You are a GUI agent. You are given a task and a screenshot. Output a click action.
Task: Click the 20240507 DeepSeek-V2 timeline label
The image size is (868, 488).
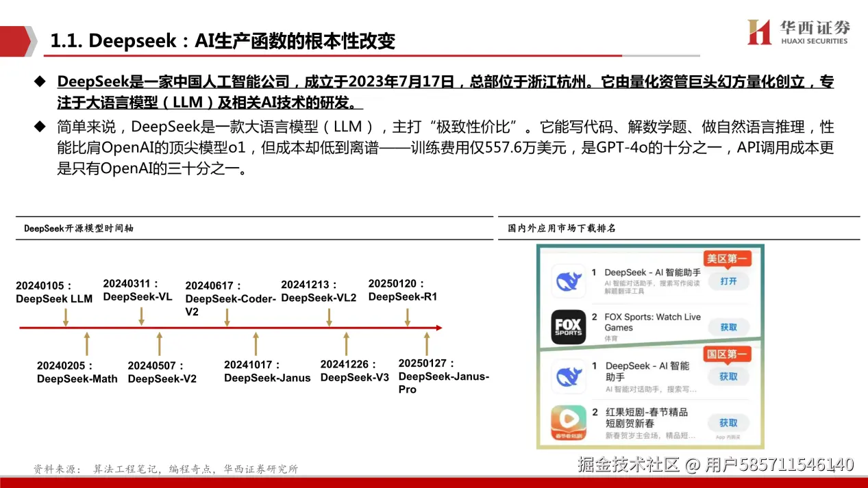pos(162,372)
